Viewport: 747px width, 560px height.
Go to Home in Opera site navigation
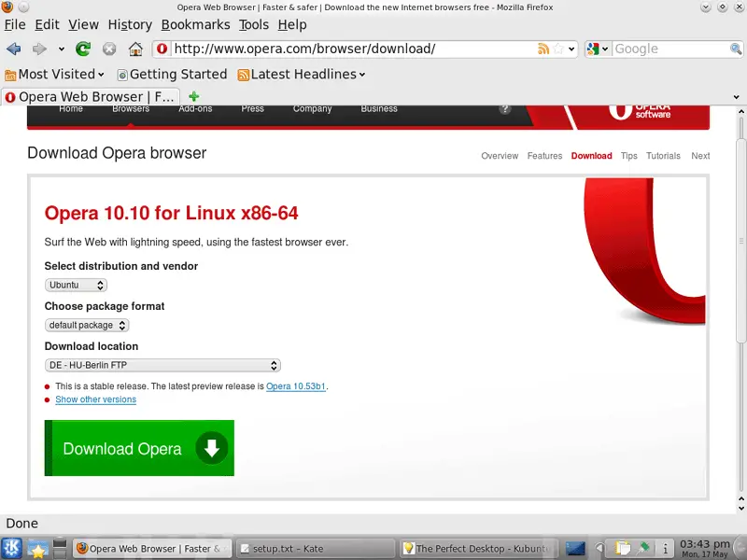coord(71,108)
